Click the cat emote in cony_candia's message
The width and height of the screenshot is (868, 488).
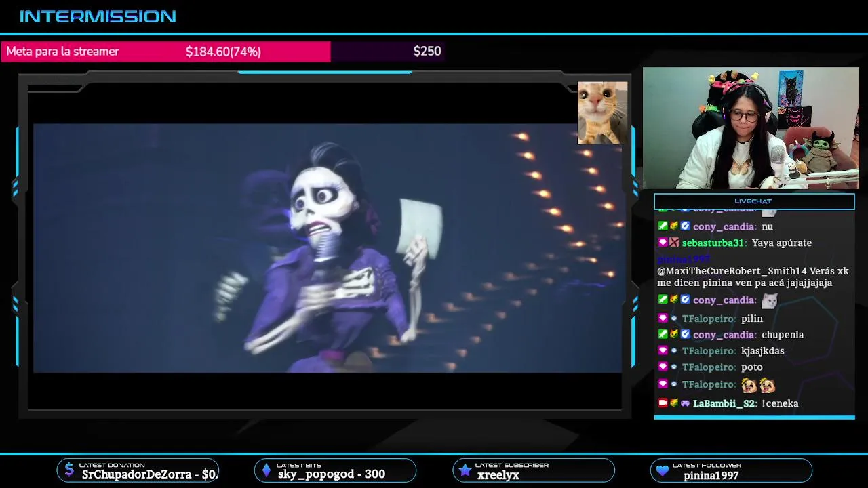tap(770, 300)
